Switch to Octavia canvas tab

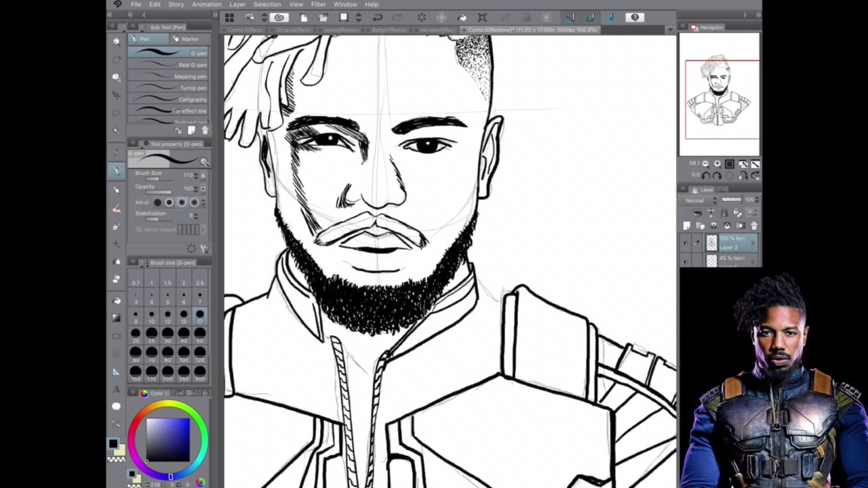click(x=294, y=30)
